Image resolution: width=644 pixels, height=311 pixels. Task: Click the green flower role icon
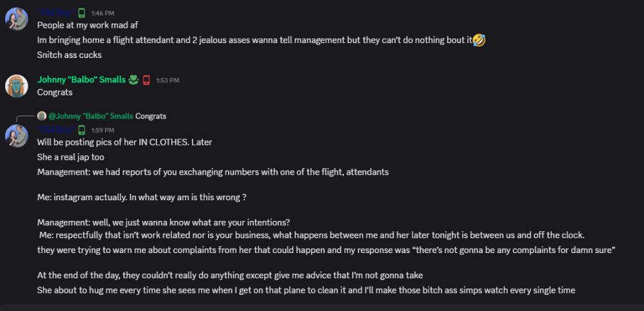(133, 80)
